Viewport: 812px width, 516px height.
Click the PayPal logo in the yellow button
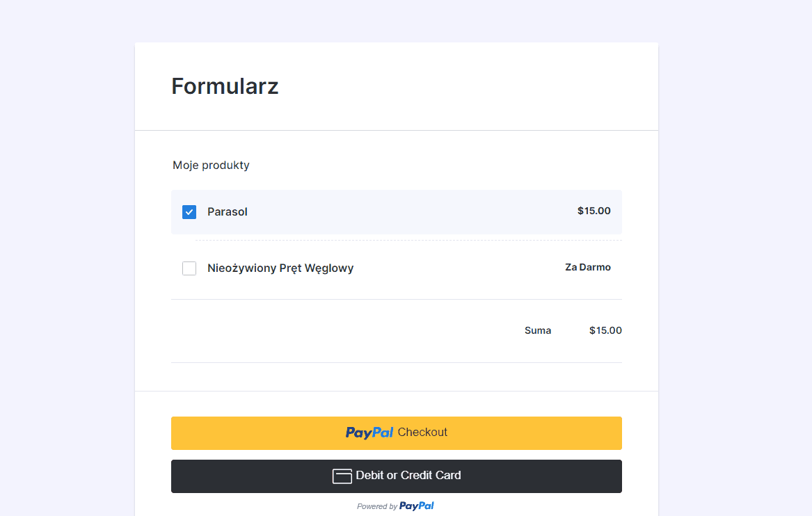coord(369,433)
